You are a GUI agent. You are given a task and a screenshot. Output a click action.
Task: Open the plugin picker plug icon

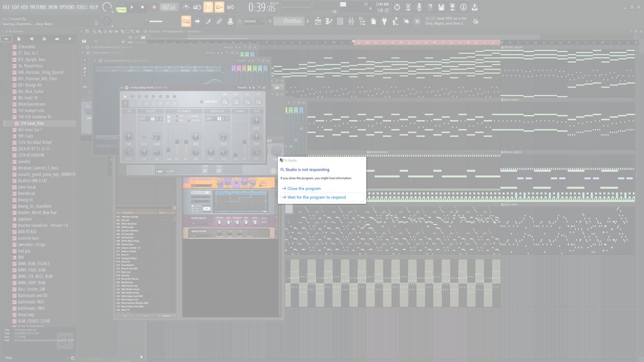[384, 21]
